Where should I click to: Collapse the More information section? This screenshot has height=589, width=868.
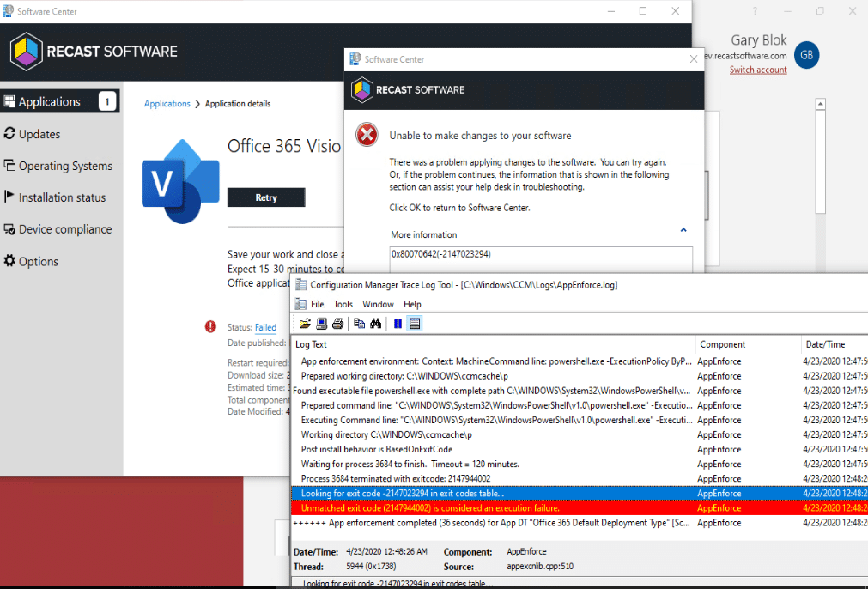click(683, 231)
